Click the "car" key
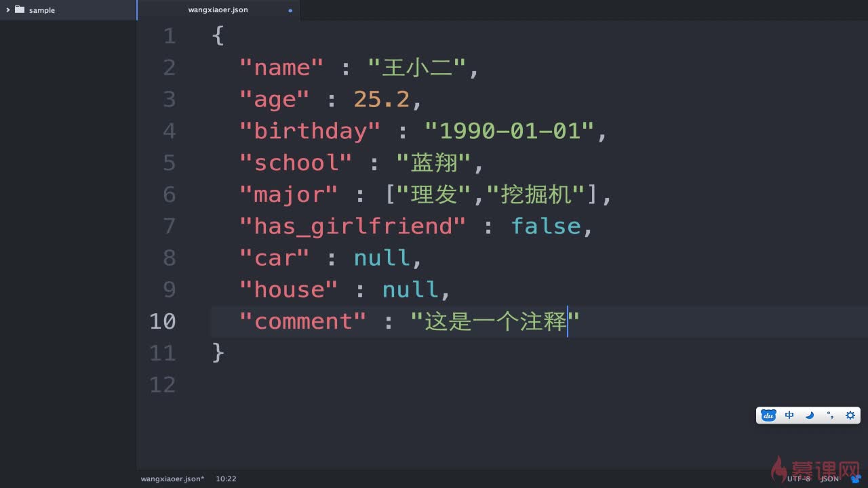This screenshot has width=868, height=488. pyautogui.click(x=274, y=258)
